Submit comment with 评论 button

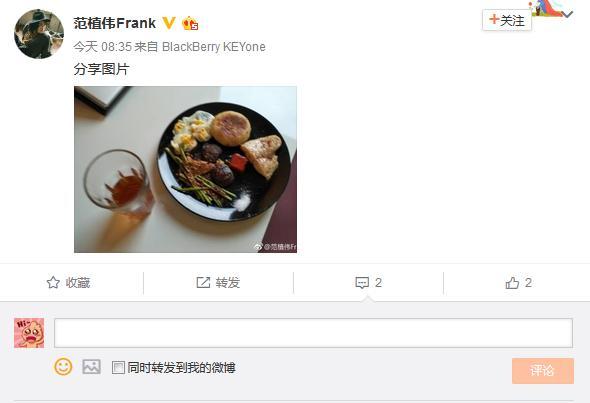coord(543,371)
